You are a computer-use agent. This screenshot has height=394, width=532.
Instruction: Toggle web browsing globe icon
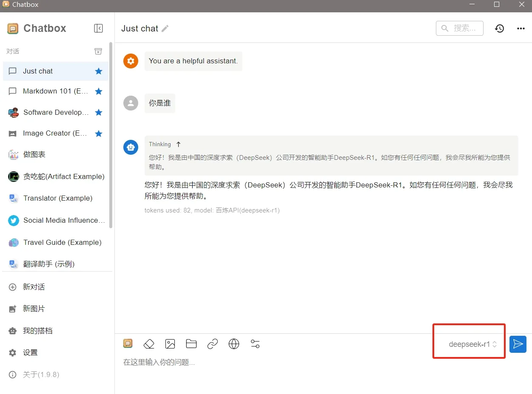[234, 344]
